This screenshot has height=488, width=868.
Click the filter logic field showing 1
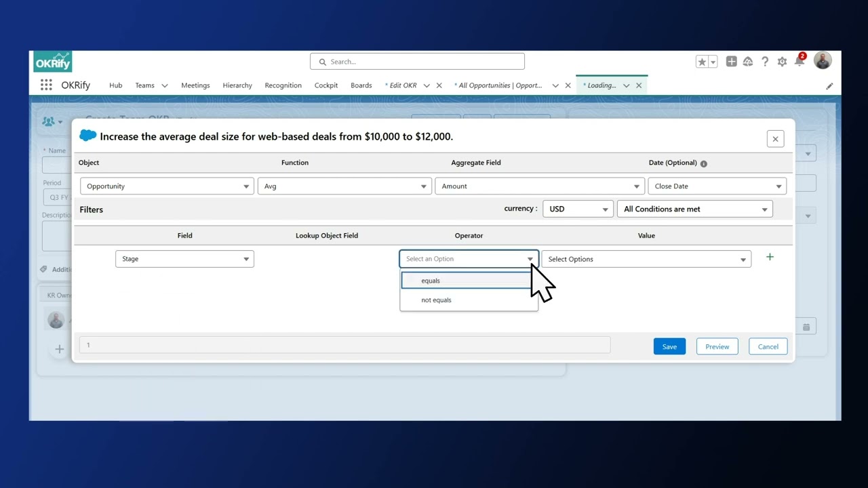[344, 345]
